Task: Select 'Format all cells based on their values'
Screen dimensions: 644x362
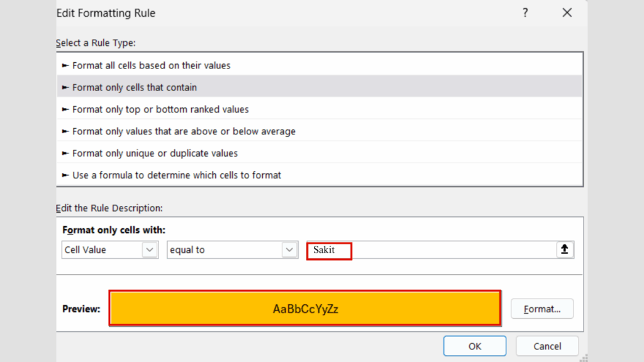Action: [x=151, y=65]
